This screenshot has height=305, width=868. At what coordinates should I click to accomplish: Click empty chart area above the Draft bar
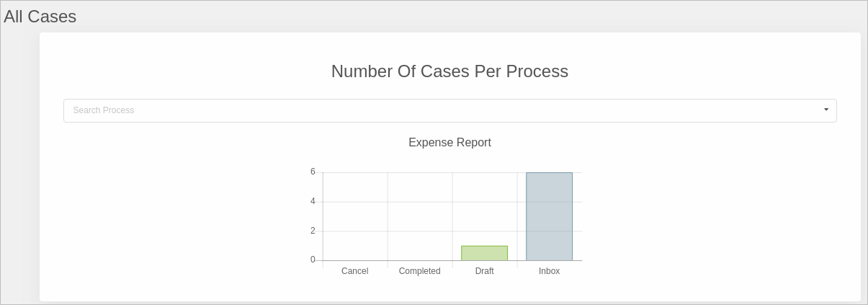[484, 209]
